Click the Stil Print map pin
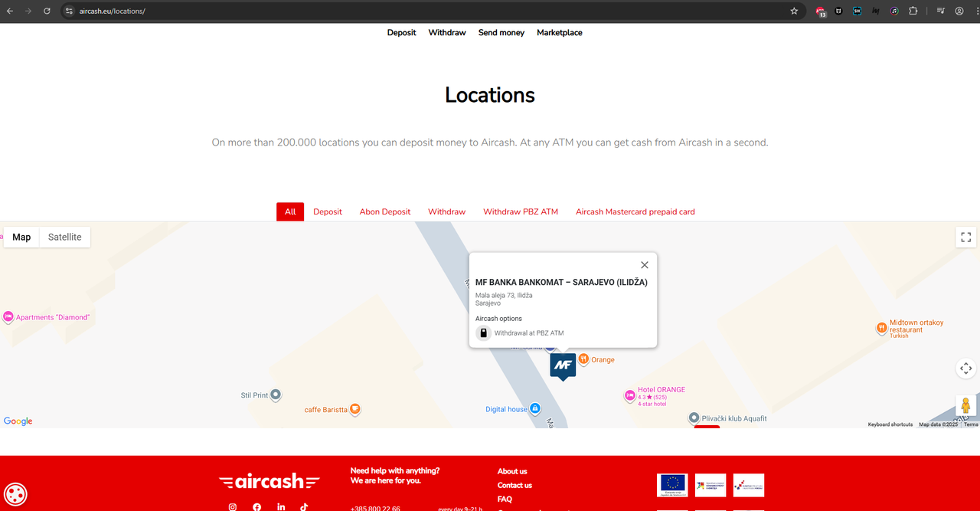Viewport: 980px width, 511px height. [x=276, y=395]
